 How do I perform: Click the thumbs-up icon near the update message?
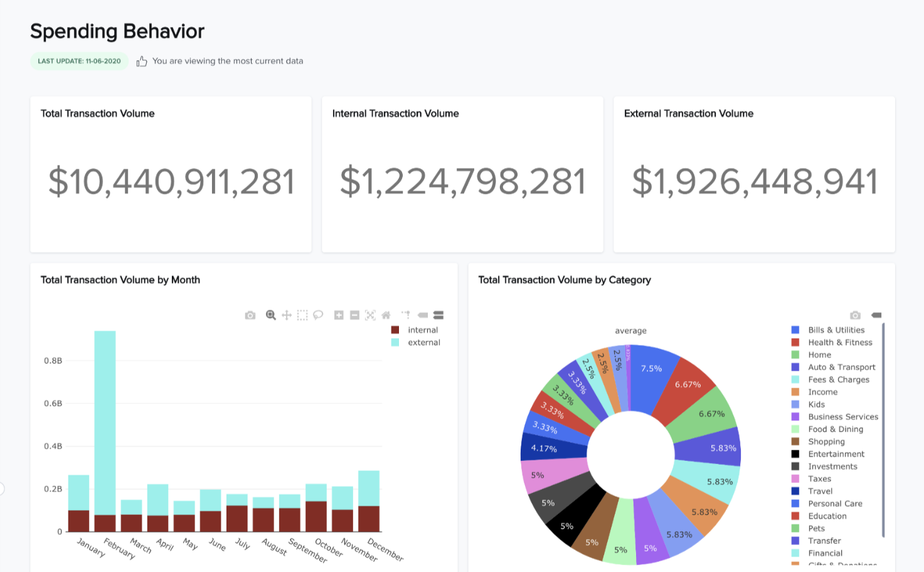141,60
